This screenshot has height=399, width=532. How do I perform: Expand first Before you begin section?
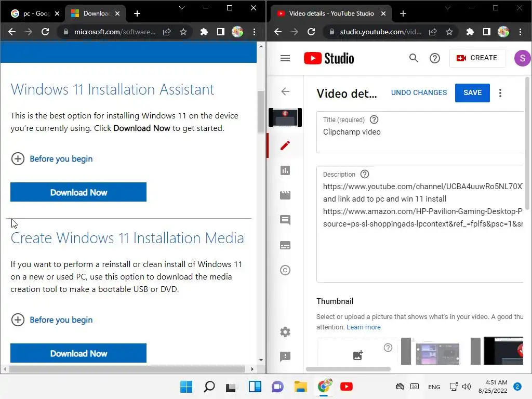point(51,159)
